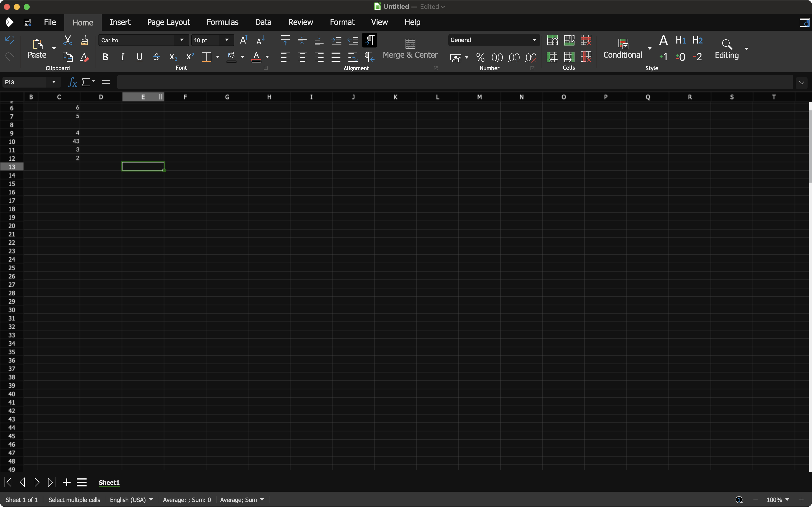Expand the 100% zoom level dropdown
The image size is (812, 507).
tap(787, 500)
